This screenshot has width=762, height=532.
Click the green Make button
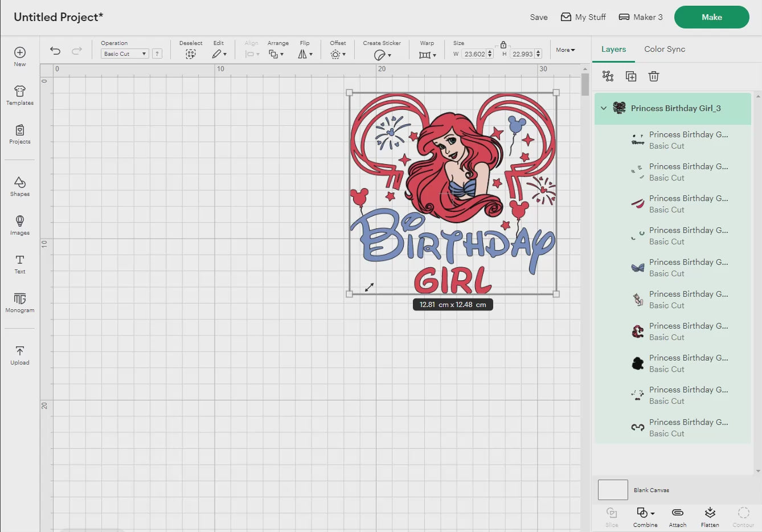tap(712, 17)
